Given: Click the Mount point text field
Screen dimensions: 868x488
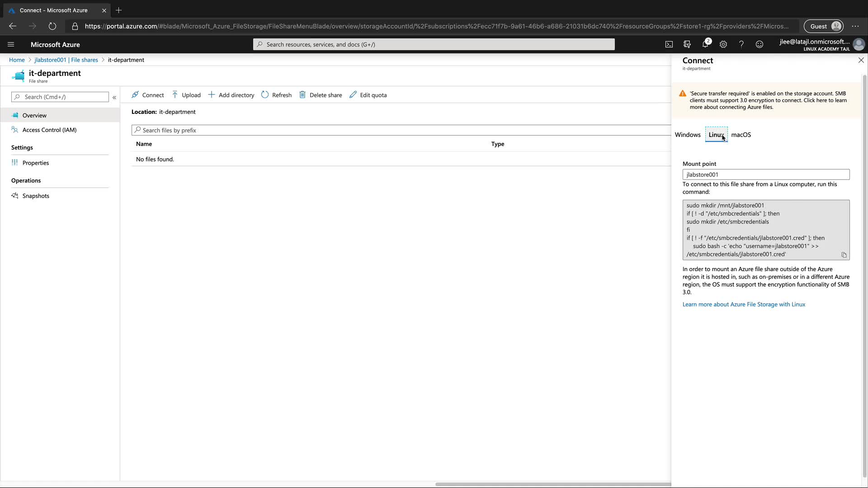Looking at the screenshot, I should [766, 174].
